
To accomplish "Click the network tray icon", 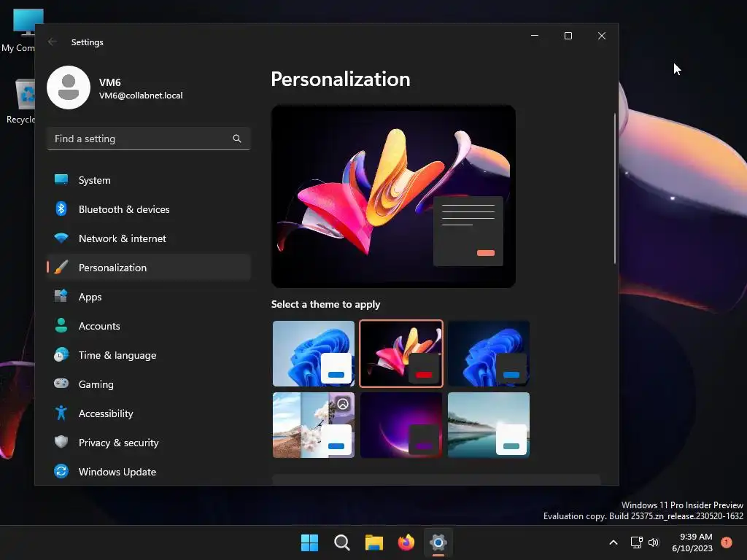I will [636, 542].
